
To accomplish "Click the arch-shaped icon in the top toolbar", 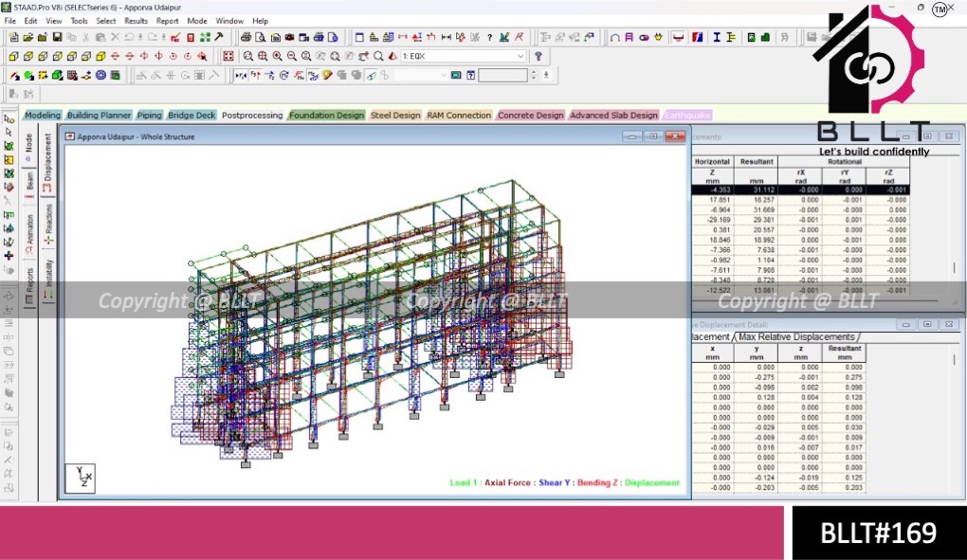I will [x=615, y=37].
